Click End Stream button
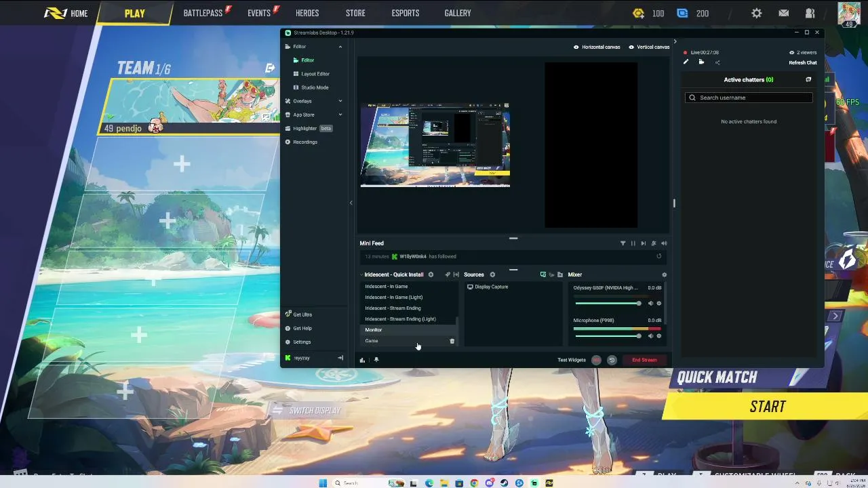Image resolution: width=868 pixels, height=488 pixels. 644,360
